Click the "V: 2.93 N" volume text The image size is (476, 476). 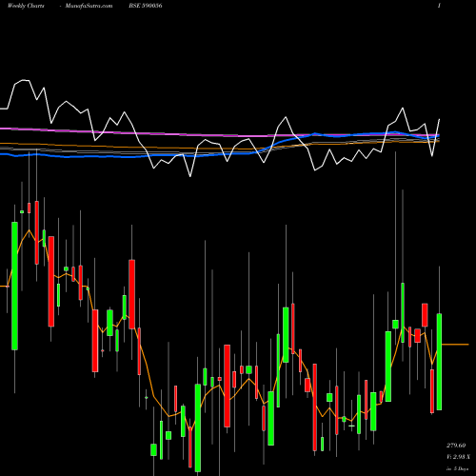pos(458,457)
